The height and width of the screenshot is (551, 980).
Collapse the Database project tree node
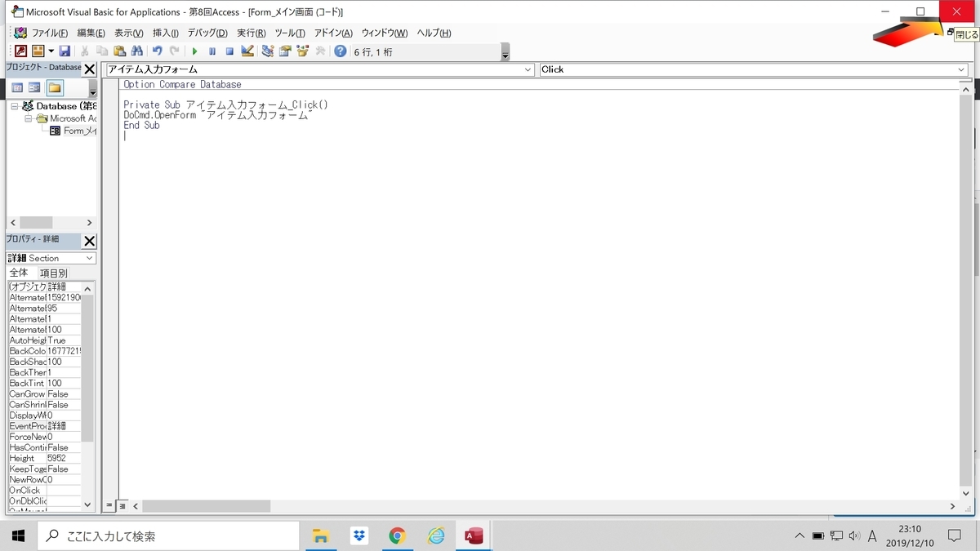click(15, 106)
